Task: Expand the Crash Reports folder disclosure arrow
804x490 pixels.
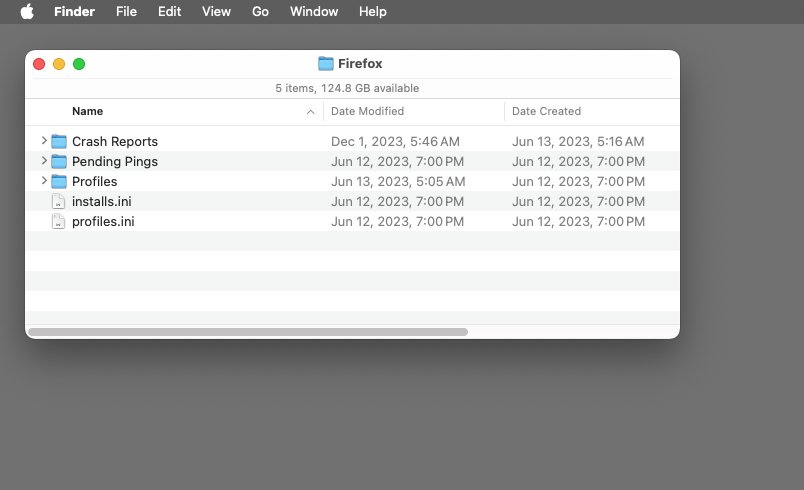Action: pyautogui.click(x=44, y=141)
